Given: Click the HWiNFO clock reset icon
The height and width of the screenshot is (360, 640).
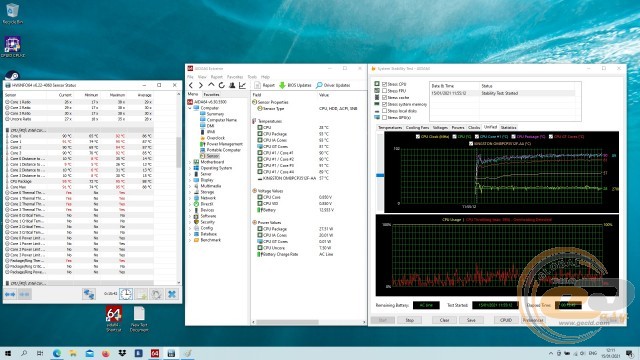Looking at the screenshot, I should 126,294.
